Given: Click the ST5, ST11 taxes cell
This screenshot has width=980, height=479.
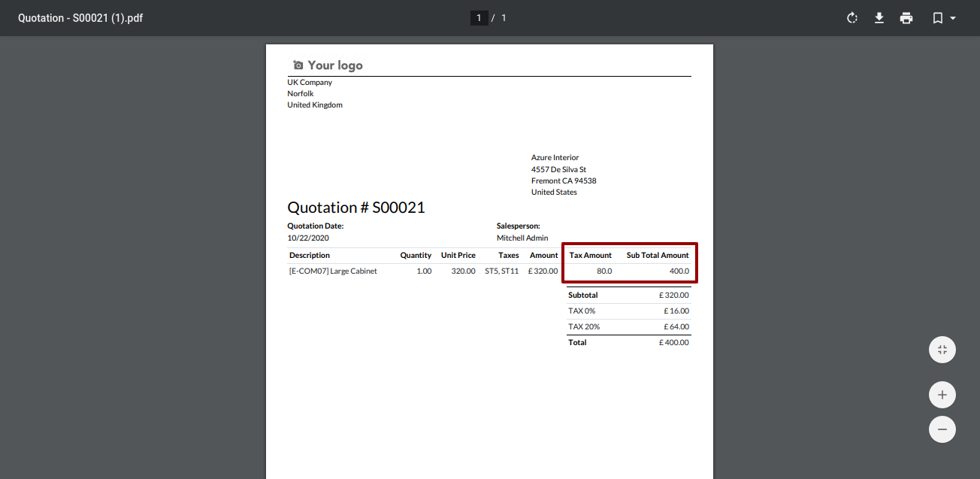Looking at the screenshot, I should 502,271.
